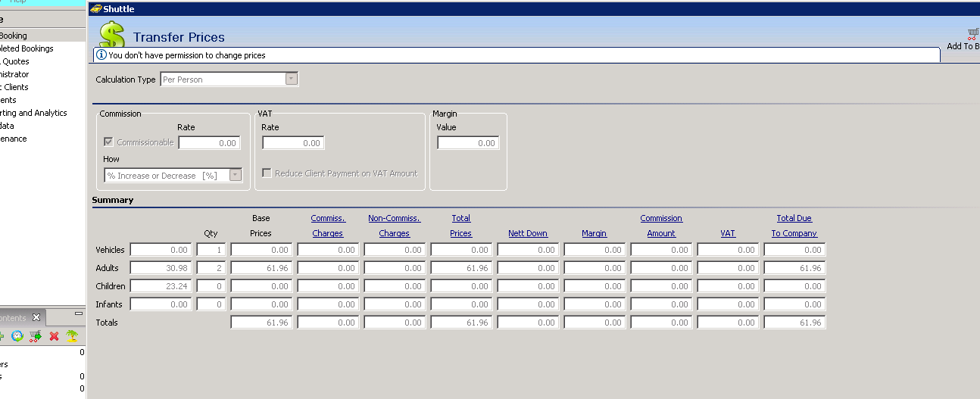Open the Calculation Type dropdown
The height and width of the screenshot is (399, 980).
292,79
